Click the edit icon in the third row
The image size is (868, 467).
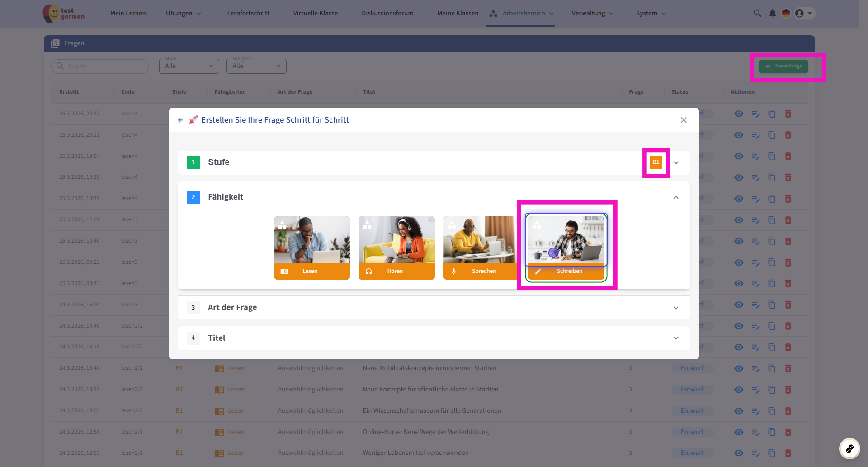point(755,157)
